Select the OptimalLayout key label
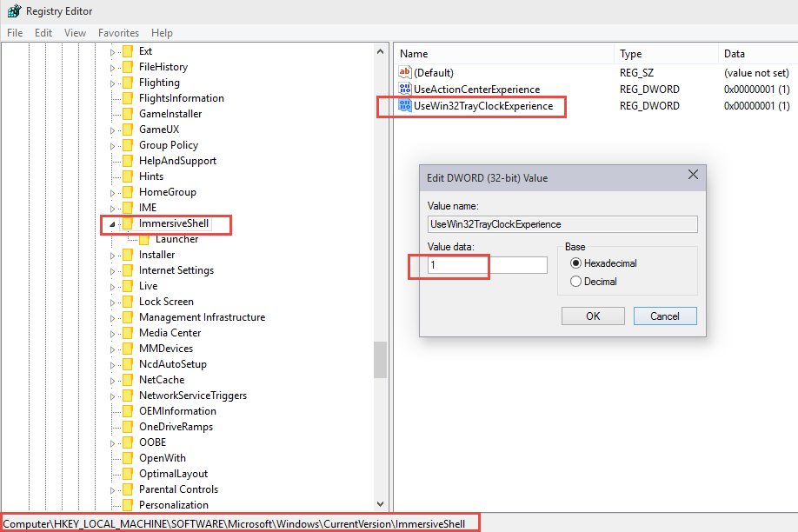798x532 pixels. point(174,474)
